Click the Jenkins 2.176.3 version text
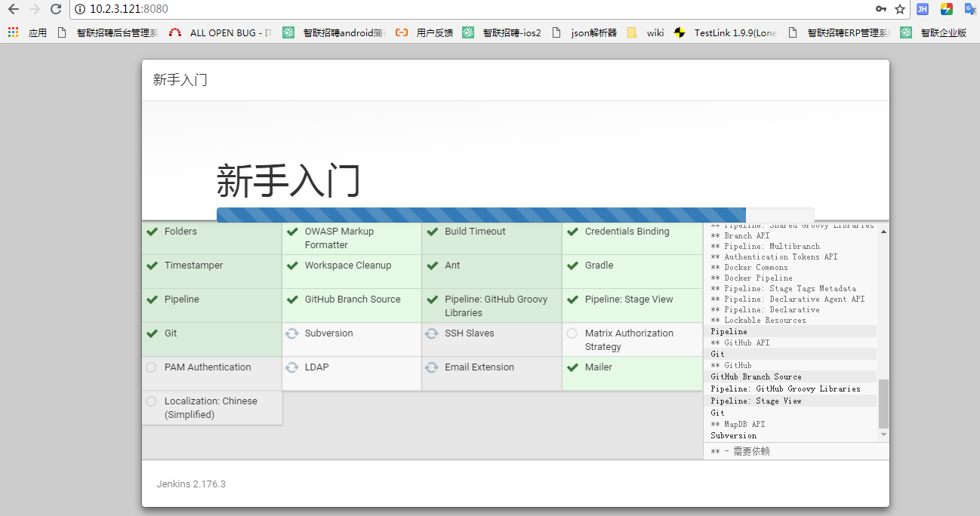 [191, 484]
